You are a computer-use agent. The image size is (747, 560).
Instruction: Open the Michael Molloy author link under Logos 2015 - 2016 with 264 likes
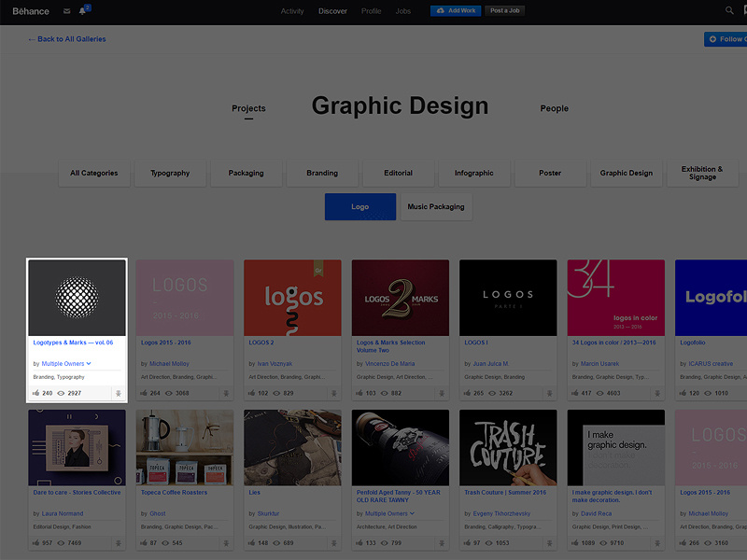(x=169, y=363)
